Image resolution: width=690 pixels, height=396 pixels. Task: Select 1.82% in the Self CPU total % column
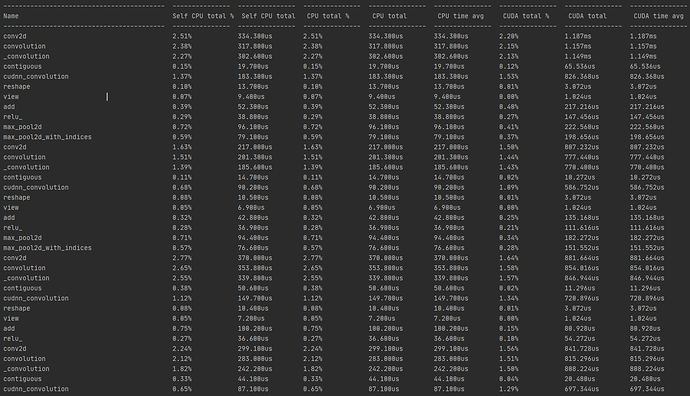tap(182, 369)
